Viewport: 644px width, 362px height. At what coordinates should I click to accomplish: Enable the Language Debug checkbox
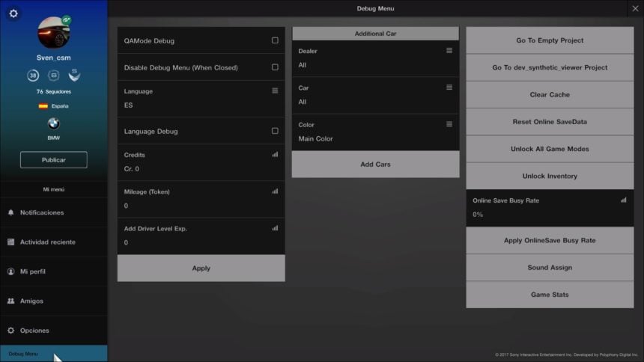coord(275,131)
